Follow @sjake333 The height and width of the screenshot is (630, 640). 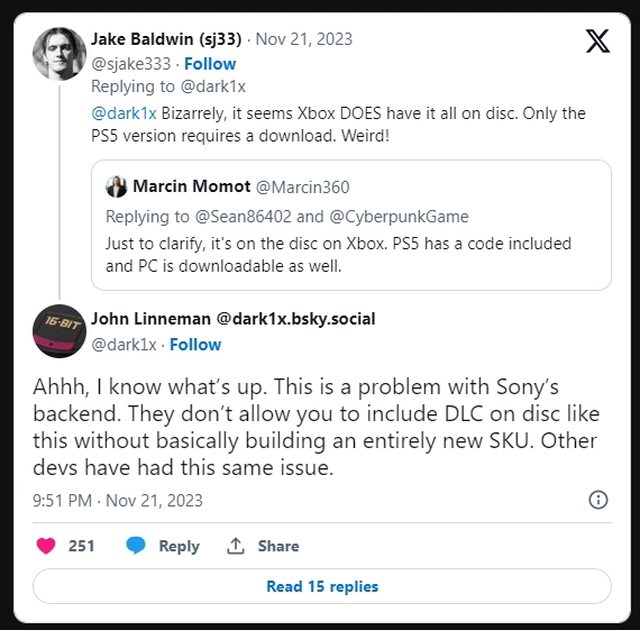pos(210,64)
